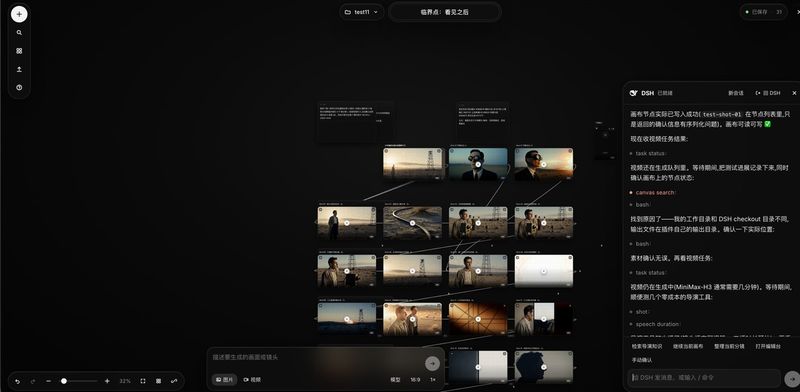This screenshot has width=800, height=392.
Task: Play the man with goggles teal sky thumbnail
Action: 478,164
